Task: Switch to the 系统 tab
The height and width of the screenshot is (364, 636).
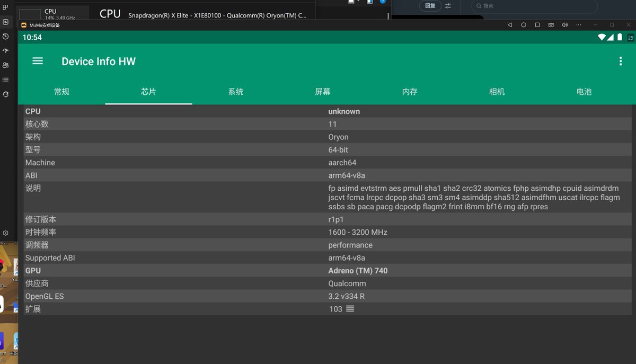Action: (236, 92)
